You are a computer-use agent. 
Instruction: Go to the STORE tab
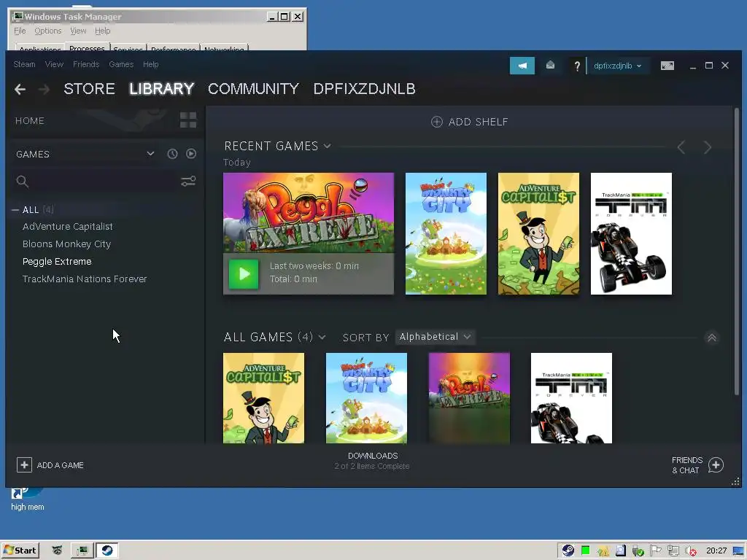coord(89,89)
